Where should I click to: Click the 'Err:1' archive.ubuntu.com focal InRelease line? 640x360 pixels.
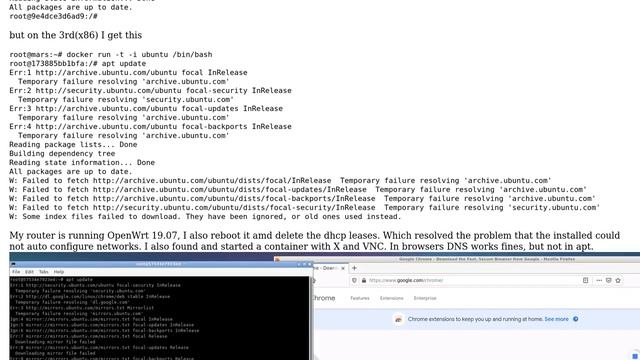(x=128, y=72)
